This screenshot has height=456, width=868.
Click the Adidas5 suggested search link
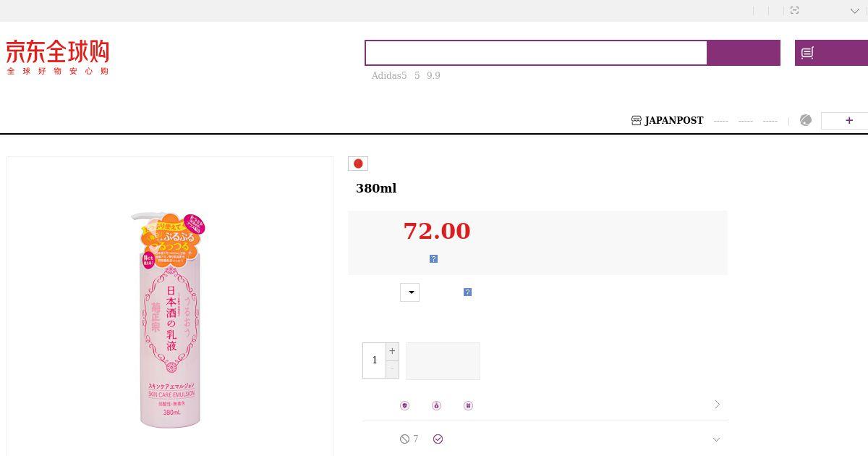point(389,76)
